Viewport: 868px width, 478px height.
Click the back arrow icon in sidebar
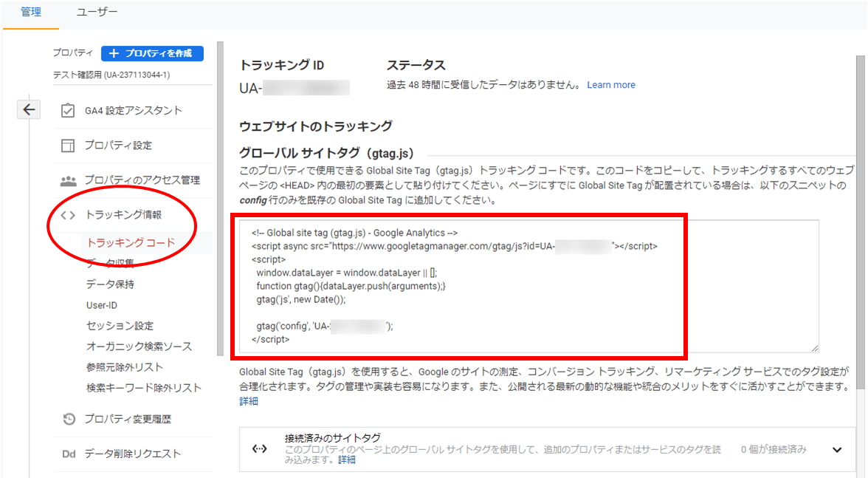pyautogui.click(x=28, y=110)
